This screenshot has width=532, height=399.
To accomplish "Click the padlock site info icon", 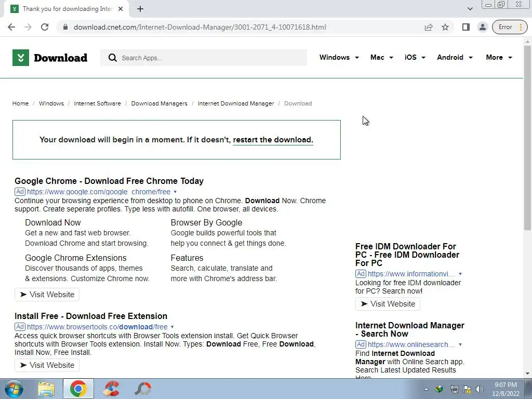I will [65, 27].
